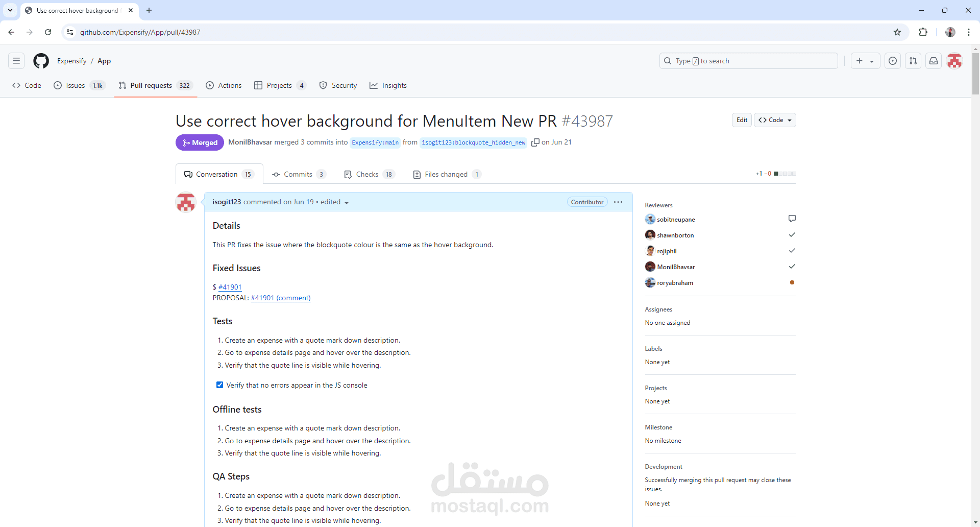This screenshot has width=980, height=527.
Task: Click the Contributor label badge
Action: click(x=587, y=202)
